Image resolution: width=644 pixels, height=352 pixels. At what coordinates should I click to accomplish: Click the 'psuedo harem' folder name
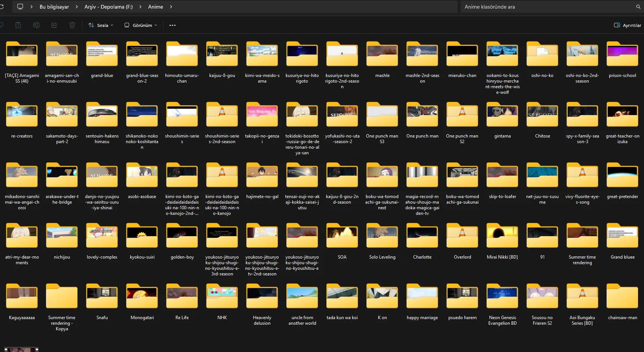point(462,318)
